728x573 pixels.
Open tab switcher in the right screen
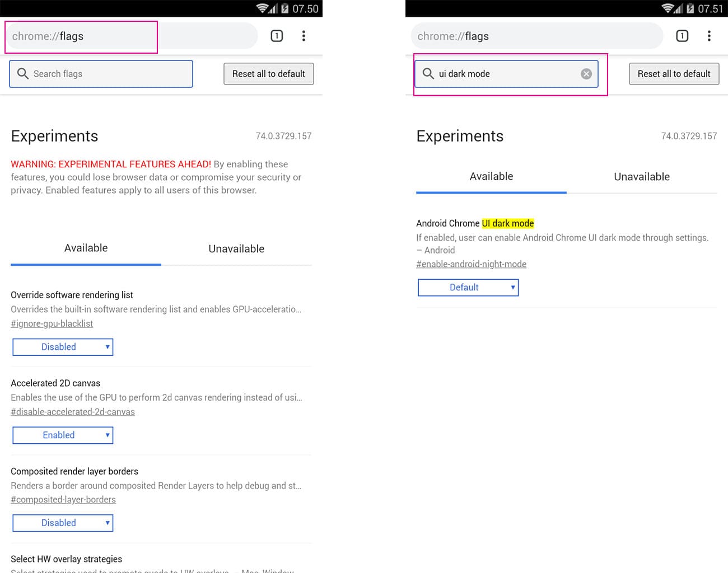682,36
